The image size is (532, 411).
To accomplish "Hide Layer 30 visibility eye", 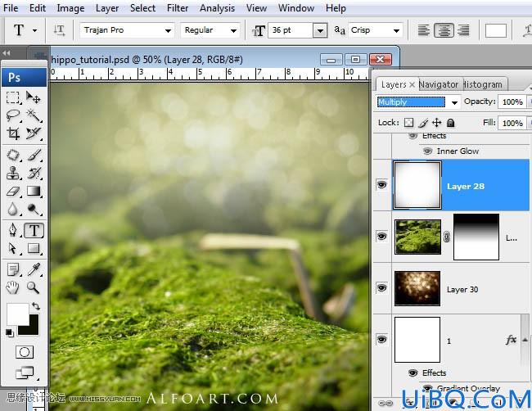I will point(381,288).
